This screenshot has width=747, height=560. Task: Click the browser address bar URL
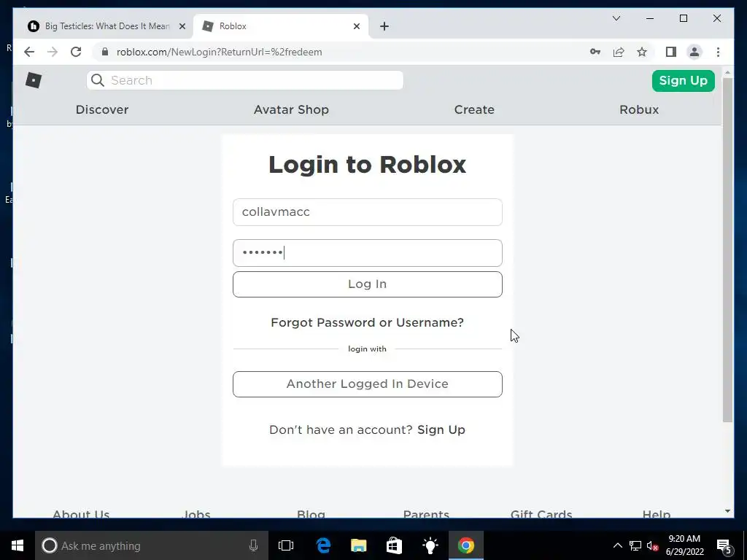[219, 52]
